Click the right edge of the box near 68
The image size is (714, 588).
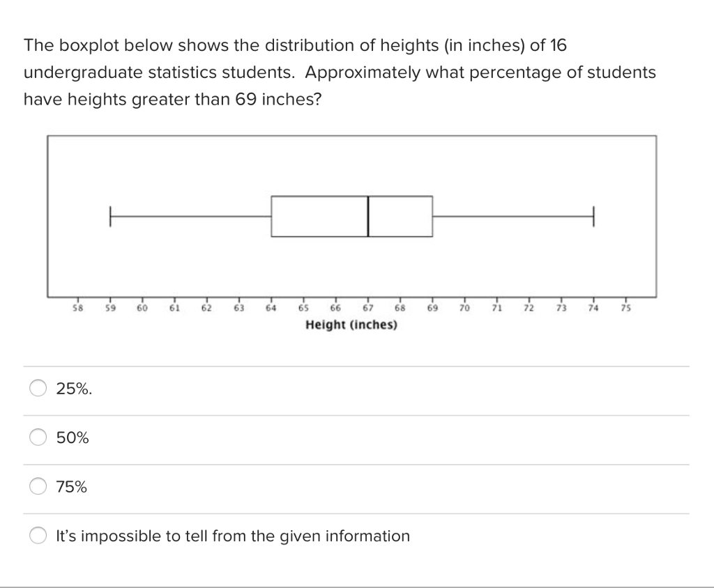coord(432,217)
